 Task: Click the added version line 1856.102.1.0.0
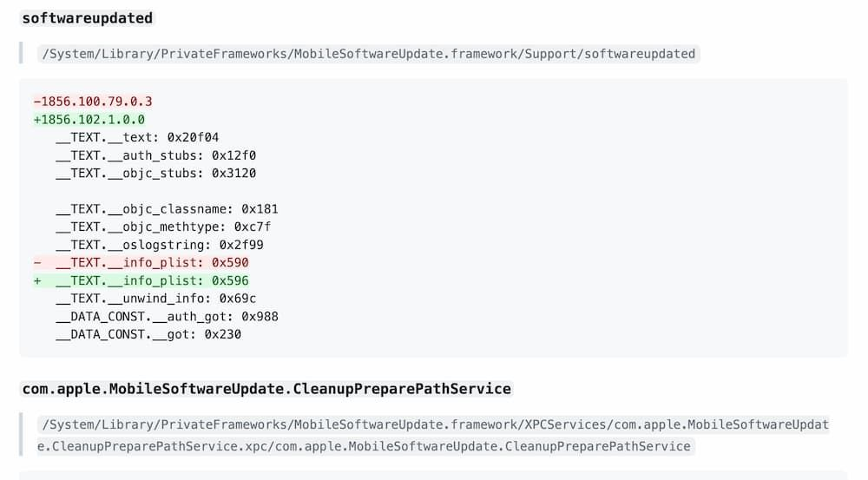[x=89, y=120]
